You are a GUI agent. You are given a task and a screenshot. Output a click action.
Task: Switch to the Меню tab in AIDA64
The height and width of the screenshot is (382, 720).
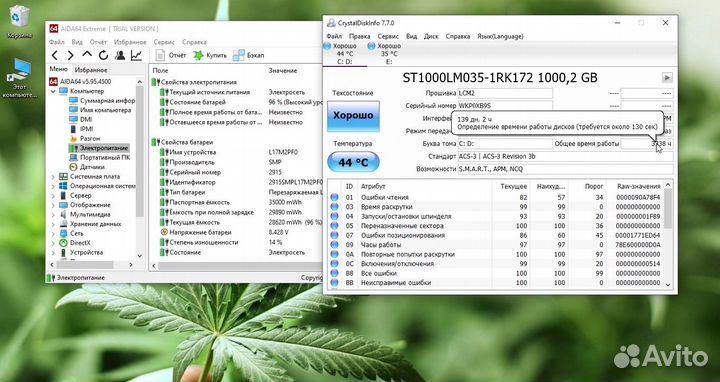click(x=58, y=69)
